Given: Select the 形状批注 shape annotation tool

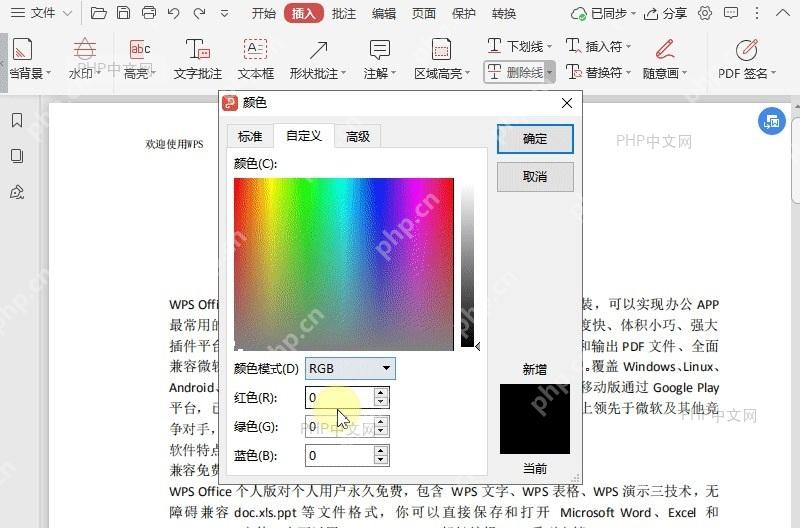Looking at the screenshot, I should click(317, 59).
